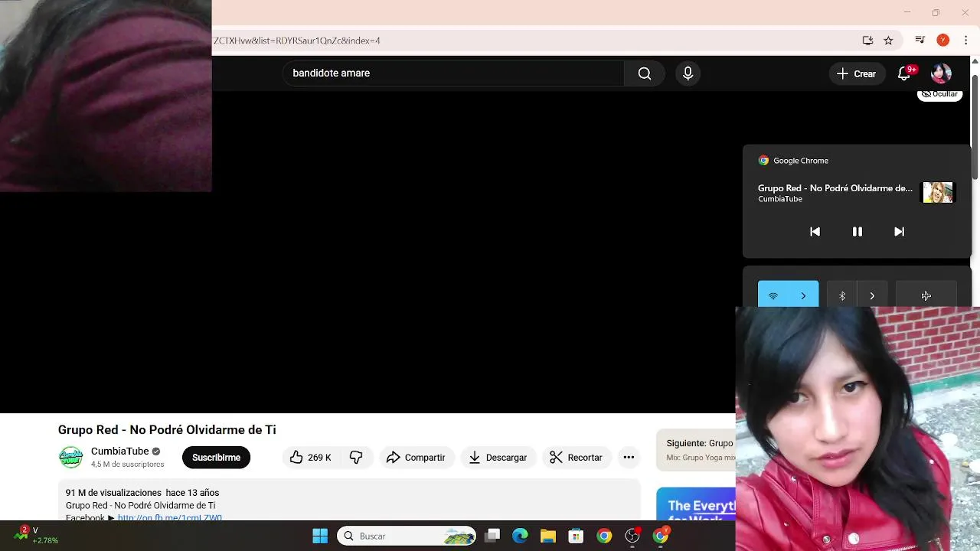Click the Crear button
980x551 pixels.
tap(856, 73)
